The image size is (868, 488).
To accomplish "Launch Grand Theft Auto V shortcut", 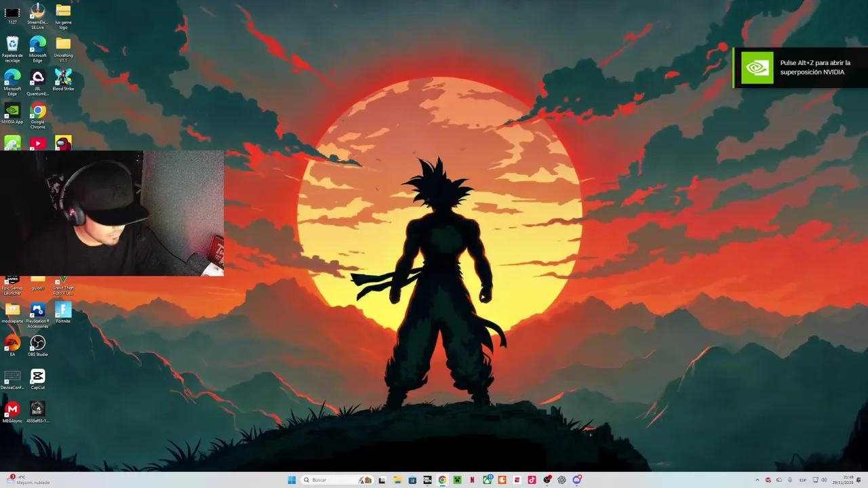I will click(x=63, y=287).
